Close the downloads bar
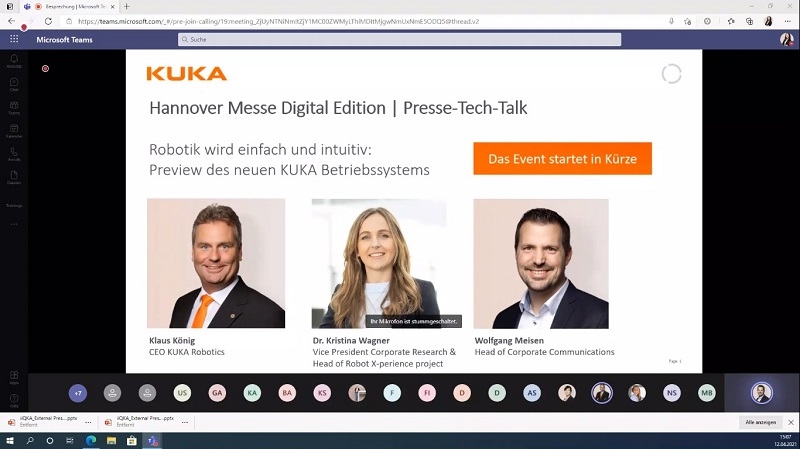Viewport: 800px width, 449px height. pos(791,422)
